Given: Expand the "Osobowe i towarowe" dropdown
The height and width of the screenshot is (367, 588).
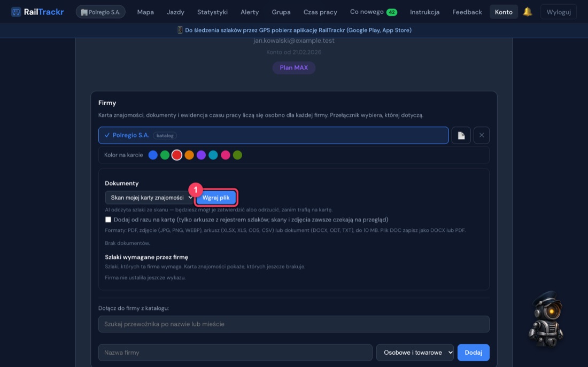Looking at the screenshot, I should pyautogui.click(x=415, y=353).
